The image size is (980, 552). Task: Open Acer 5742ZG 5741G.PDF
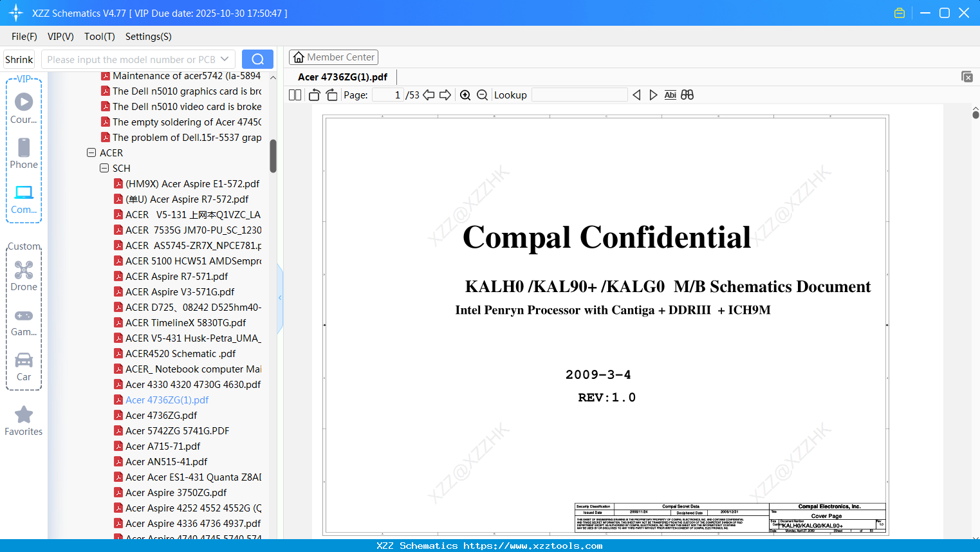click(172, 431)
